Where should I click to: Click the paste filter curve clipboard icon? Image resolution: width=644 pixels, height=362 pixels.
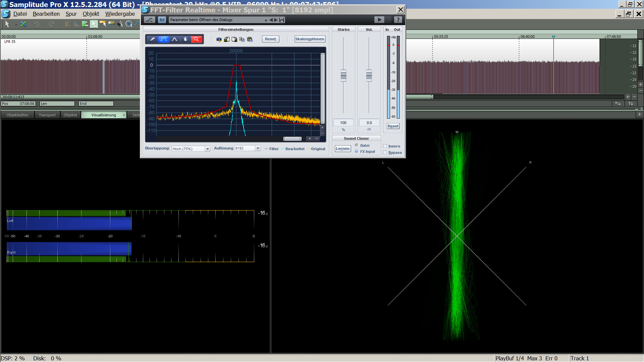pos(250,39)
